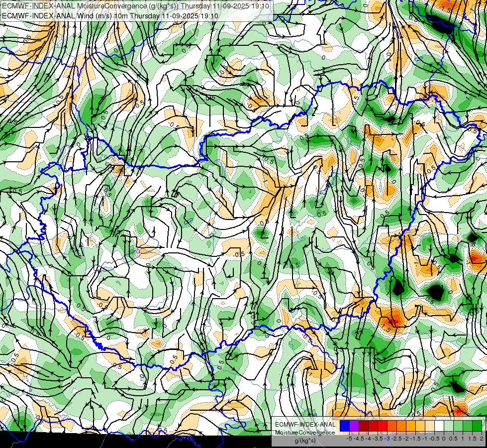Pick the white swatch in the color legend
Screen dimensions: 487x448
439,426
